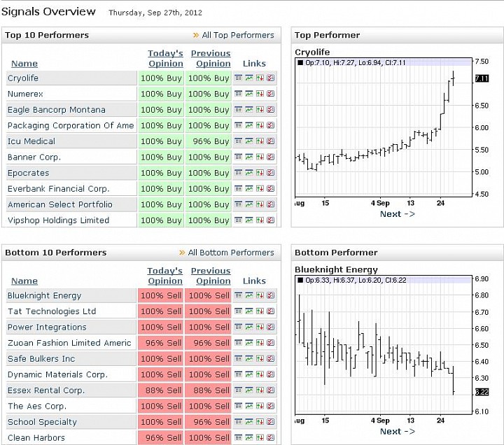The width and height of the screenshot is (504, 445).
Task: Sort Top 10 by Today's Opinion
Action: coord(165,59)
